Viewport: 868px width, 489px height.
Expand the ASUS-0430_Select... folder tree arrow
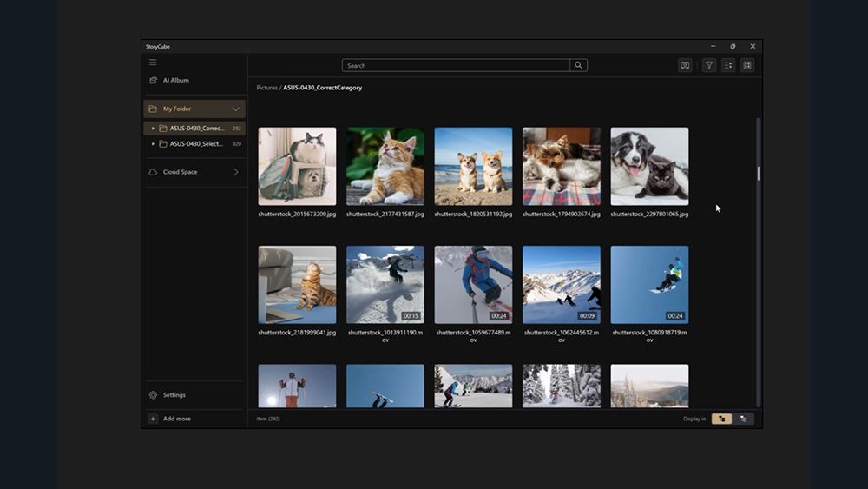click(154, 144)
